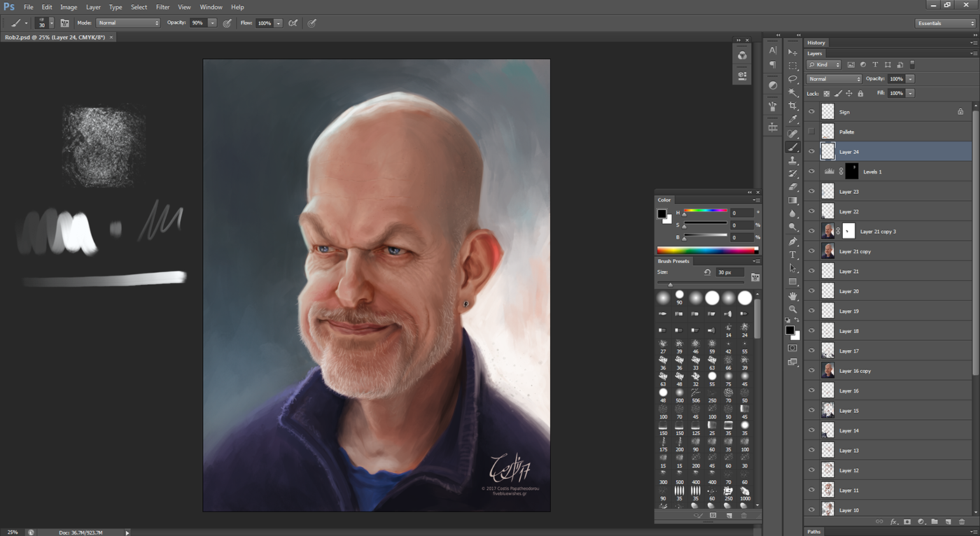
Task: Hide Layer 10 visibility
Action: (812, 510)
